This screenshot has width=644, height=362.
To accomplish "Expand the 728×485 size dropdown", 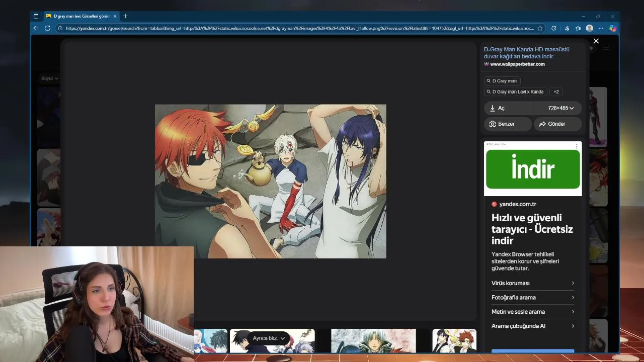I will click(x=557, y=108).
